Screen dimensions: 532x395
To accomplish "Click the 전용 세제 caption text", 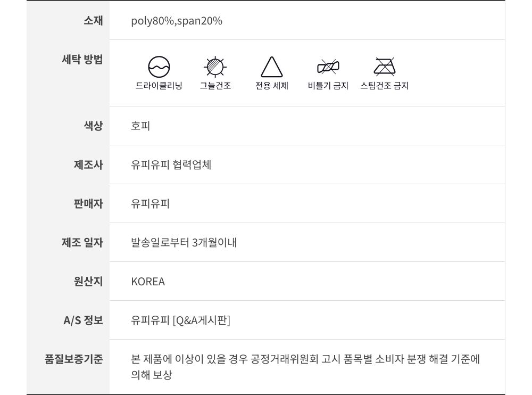I will coord(271,86).
